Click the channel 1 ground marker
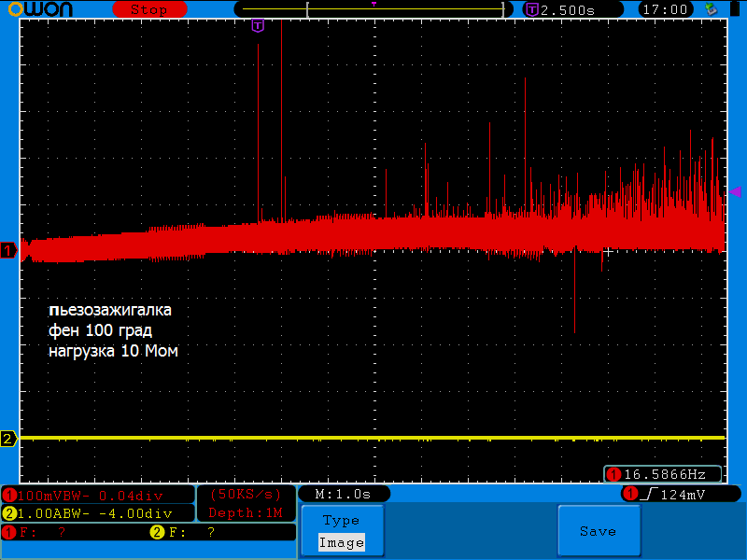Image resolution: width=747 pixels, height=560 pixels. pos(8,250)
